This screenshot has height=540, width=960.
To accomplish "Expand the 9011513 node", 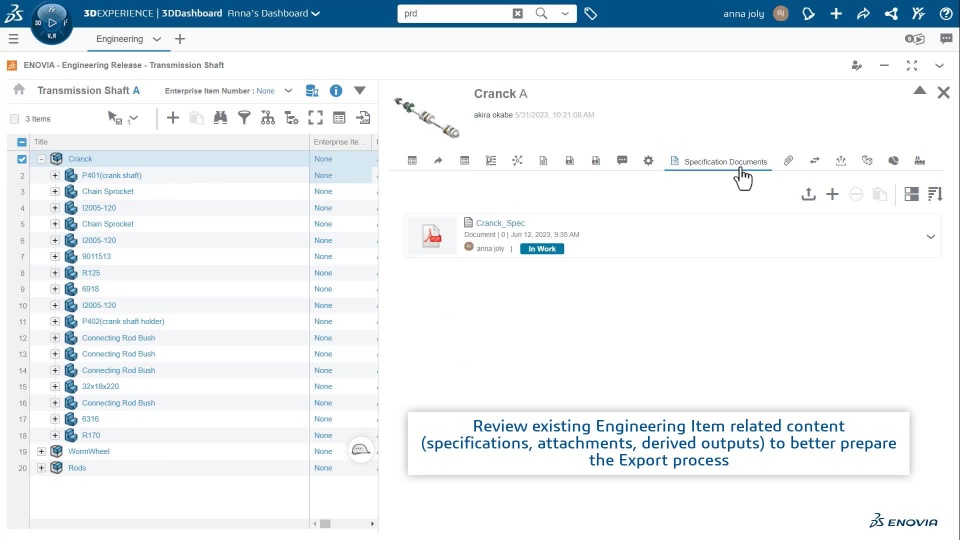I will (x=54, y=257).
